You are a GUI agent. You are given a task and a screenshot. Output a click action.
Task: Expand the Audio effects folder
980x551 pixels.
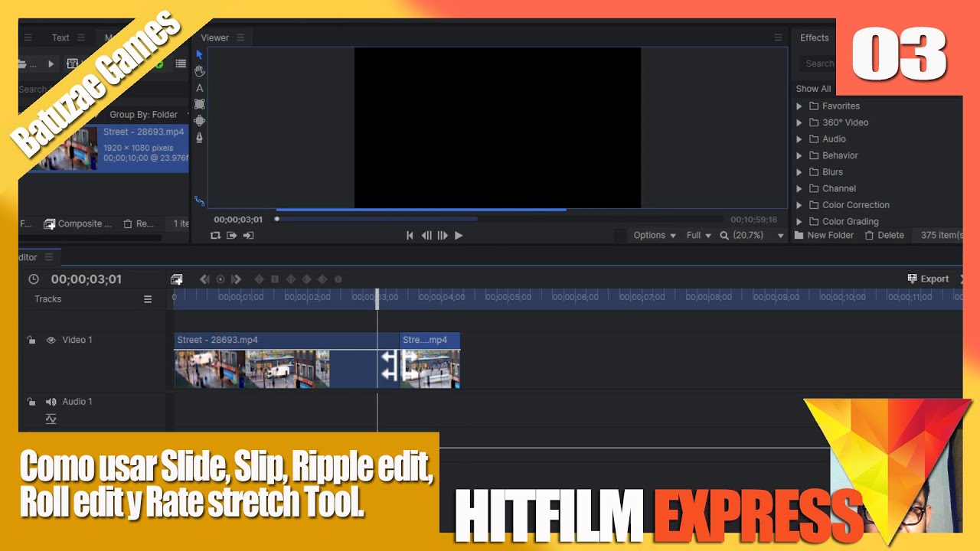[x=799, y=139]
